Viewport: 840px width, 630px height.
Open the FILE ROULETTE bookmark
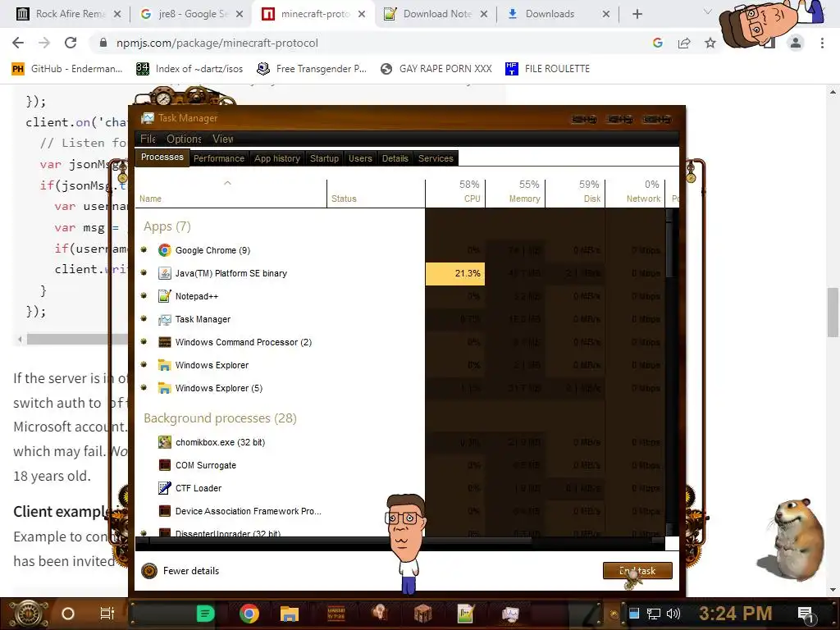coord(547,69)
